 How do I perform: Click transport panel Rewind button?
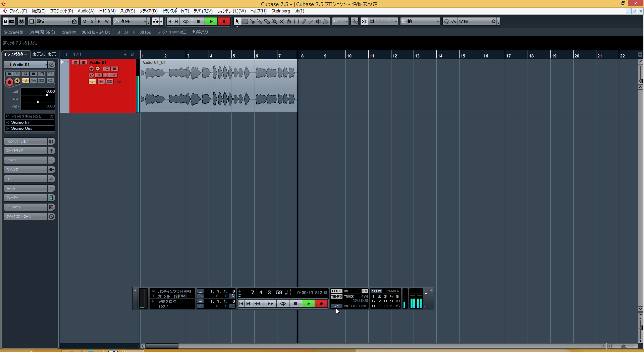coord(257,304)
